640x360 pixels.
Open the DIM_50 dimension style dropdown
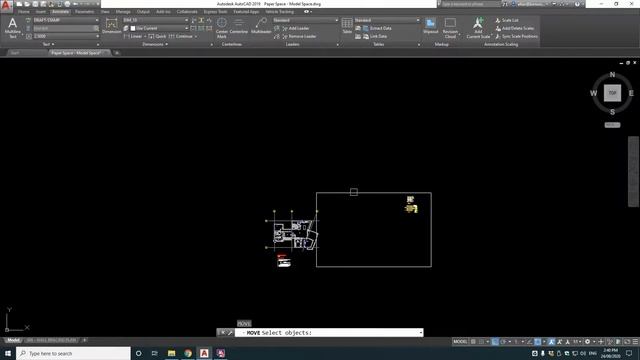[156, 20]
